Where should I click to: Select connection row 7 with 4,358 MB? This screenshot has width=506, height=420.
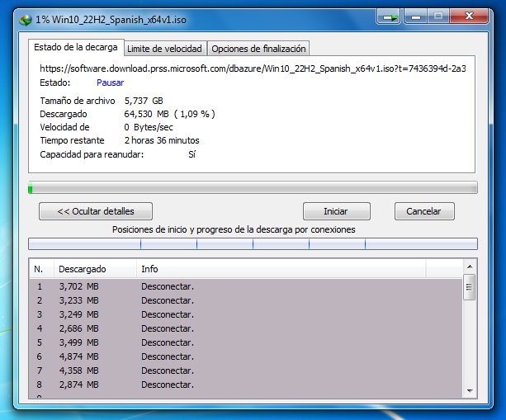point(246,370)
